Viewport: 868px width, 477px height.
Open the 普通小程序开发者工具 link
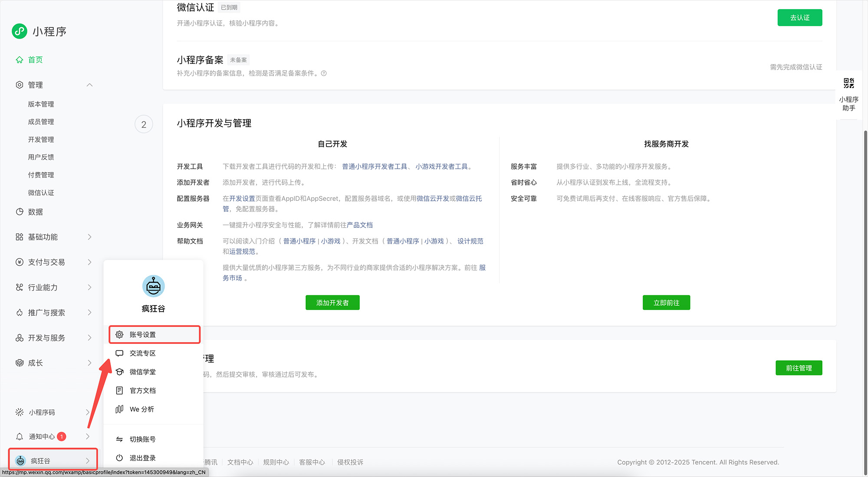[375, 167]
